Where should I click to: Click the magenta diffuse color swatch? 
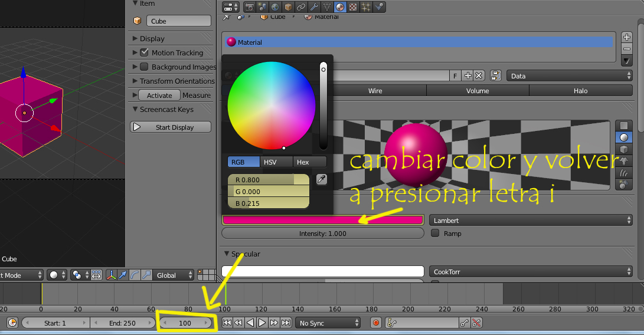[323, 220]
